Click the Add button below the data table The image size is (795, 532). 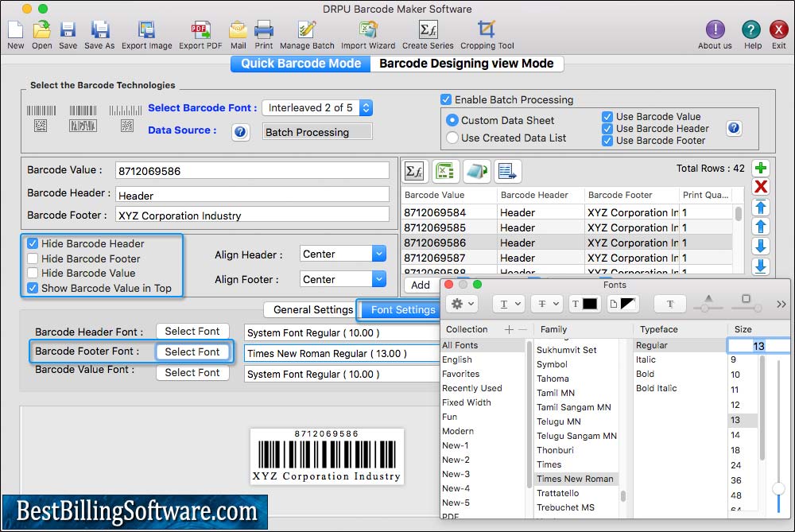(x=421, y=285)
